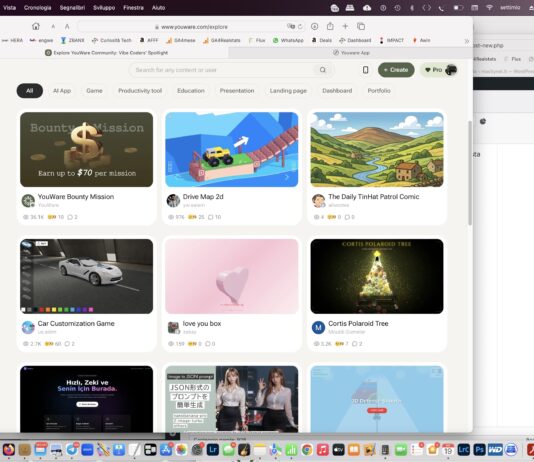Open the user profile avatar

pos(451,70)
